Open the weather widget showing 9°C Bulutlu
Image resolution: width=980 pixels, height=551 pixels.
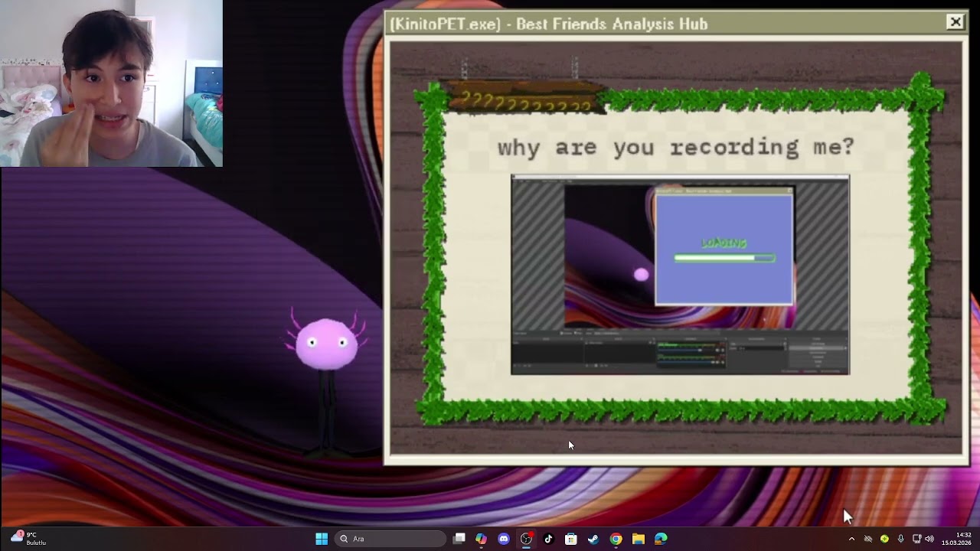tap(28, 538)
